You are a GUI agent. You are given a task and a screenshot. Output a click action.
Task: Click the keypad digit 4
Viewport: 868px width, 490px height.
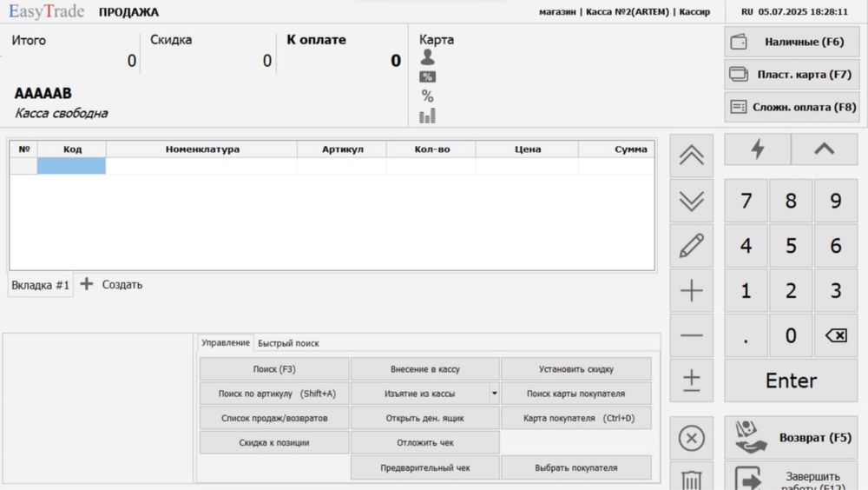[x=746, y=246]
